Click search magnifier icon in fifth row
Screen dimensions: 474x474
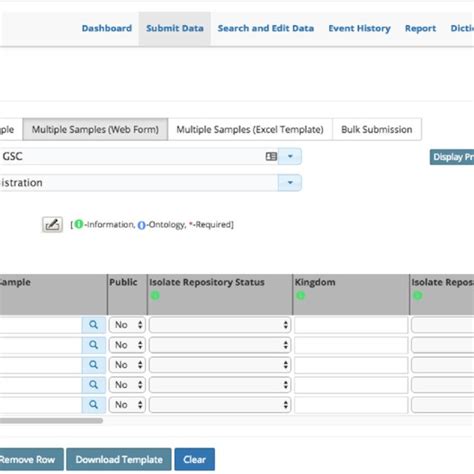point(94,405)
